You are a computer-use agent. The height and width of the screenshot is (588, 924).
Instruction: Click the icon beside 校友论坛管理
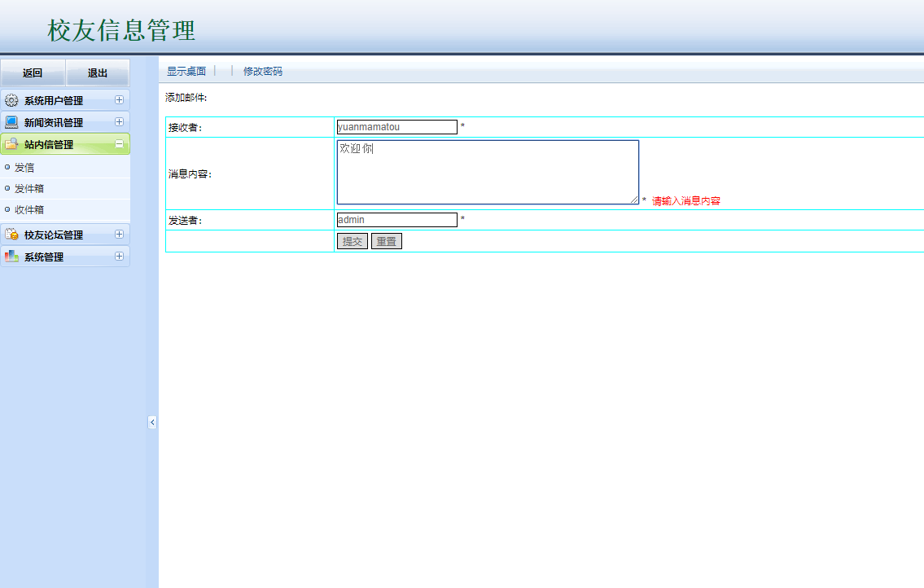click(11, 234)
